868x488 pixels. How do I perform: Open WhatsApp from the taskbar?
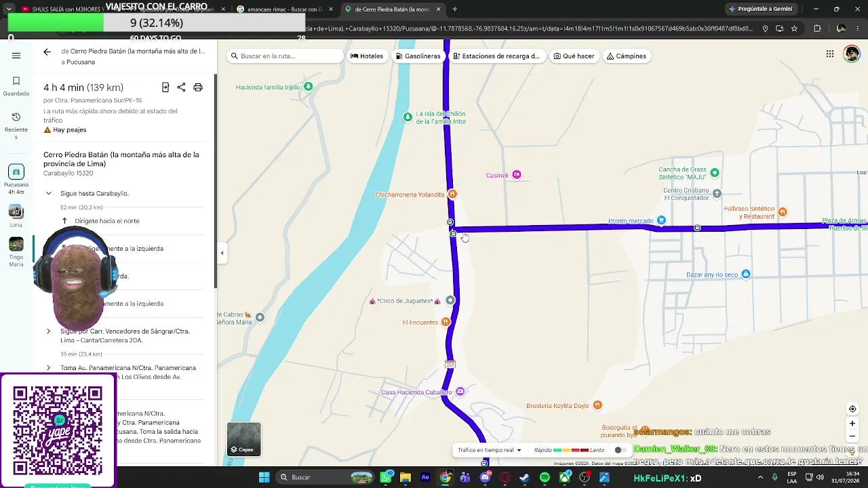tap(386, 477)
